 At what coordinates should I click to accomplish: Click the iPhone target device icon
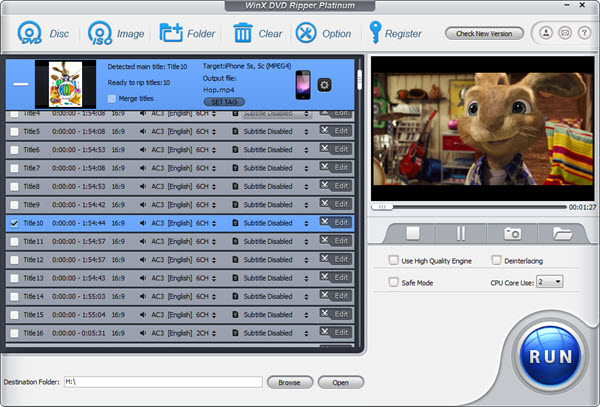click(x=303, y=85)
